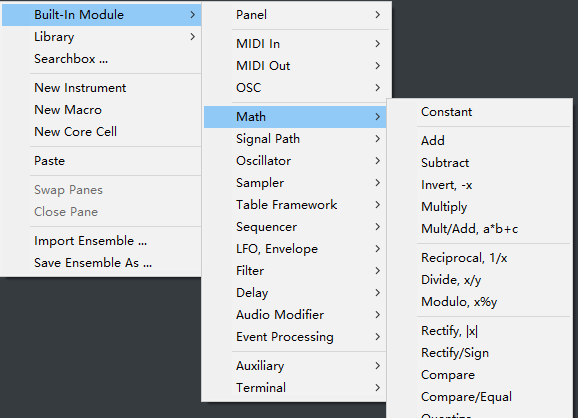Image resolution: width=578 pixels, height=418 pixels.
Task: Choose the Compare/Equal module
Action: 480,397
